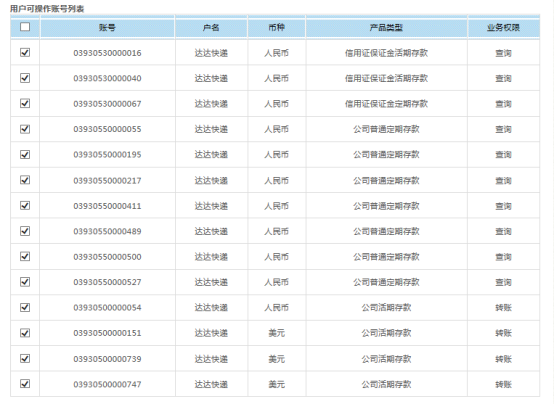Deselect the 03930500000151 US dollar account checkbox

(x=25, y=333)
